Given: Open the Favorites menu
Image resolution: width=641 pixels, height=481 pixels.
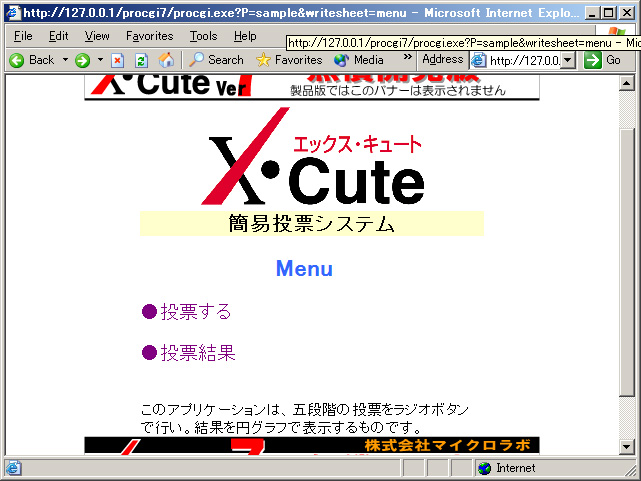Looking at the screenshot, I should 149,36.
